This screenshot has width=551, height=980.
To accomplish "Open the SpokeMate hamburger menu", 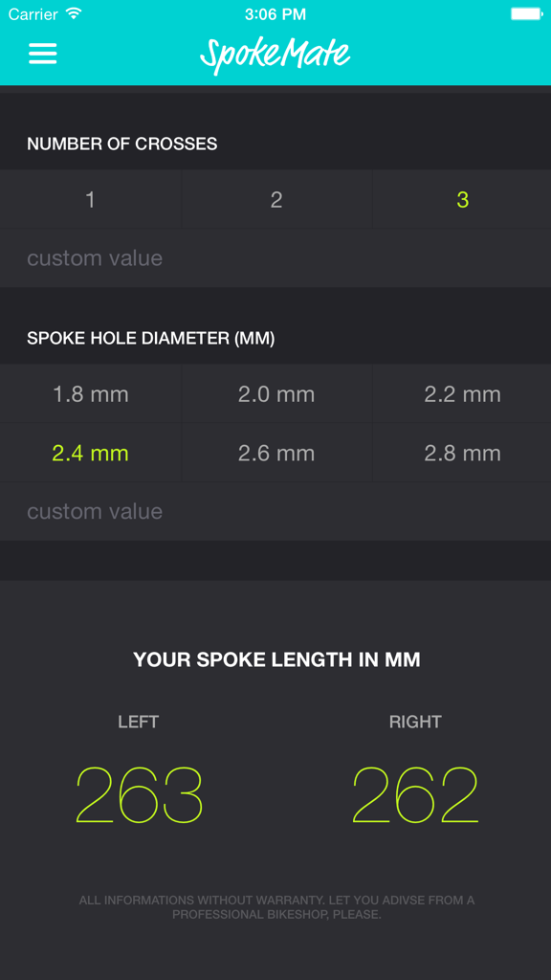I will click(x=42, y=54).
